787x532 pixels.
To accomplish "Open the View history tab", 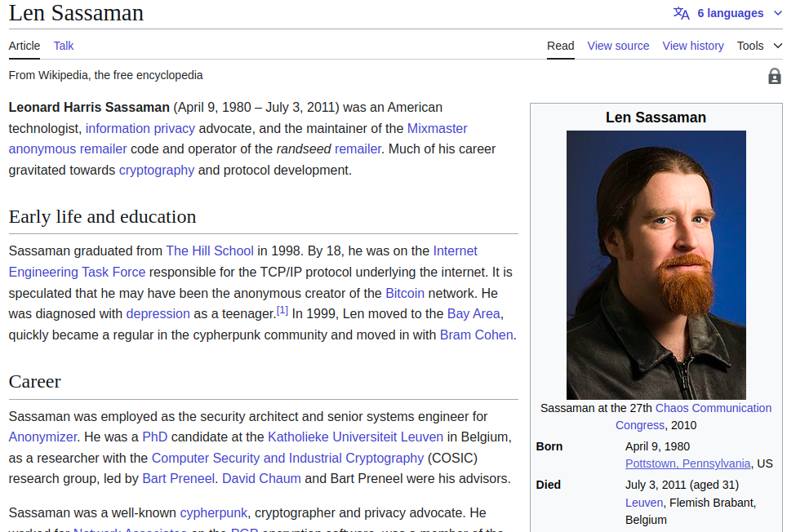I will coord(693,46).
